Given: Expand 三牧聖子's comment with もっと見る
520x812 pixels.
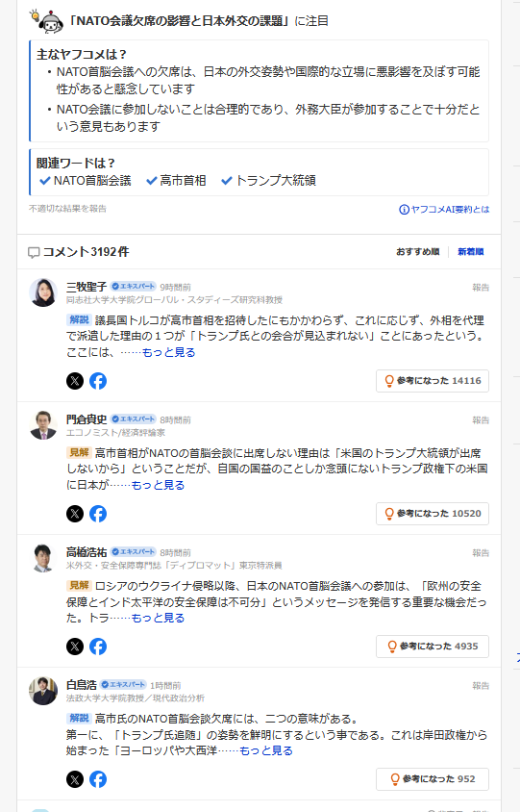Looking at the screenshot, I should 168,352.
